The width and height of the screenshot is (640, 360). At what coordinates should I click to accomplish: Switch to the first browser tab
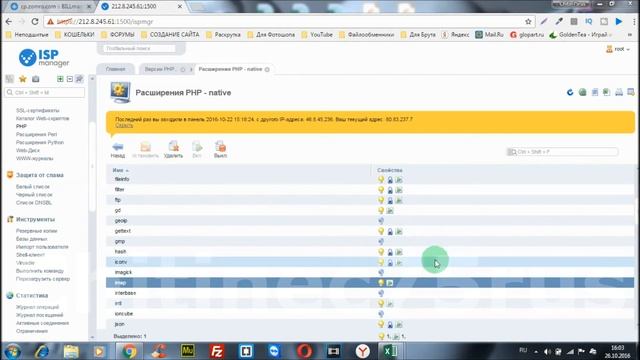51,7
